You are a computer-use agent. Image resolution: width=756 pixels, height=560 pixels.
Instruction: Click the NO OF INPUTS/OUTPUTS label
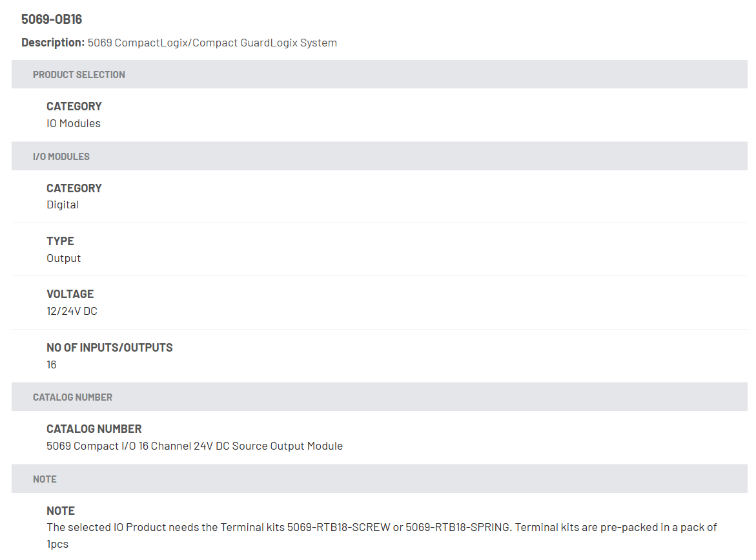110,348
